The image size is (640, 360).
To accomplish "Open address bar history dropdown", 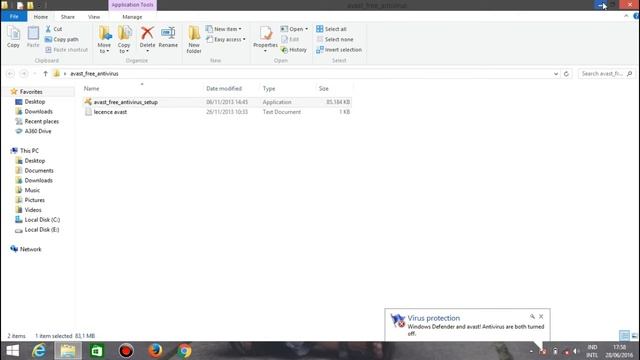I will pyautogui.click(x=556, y=73).
